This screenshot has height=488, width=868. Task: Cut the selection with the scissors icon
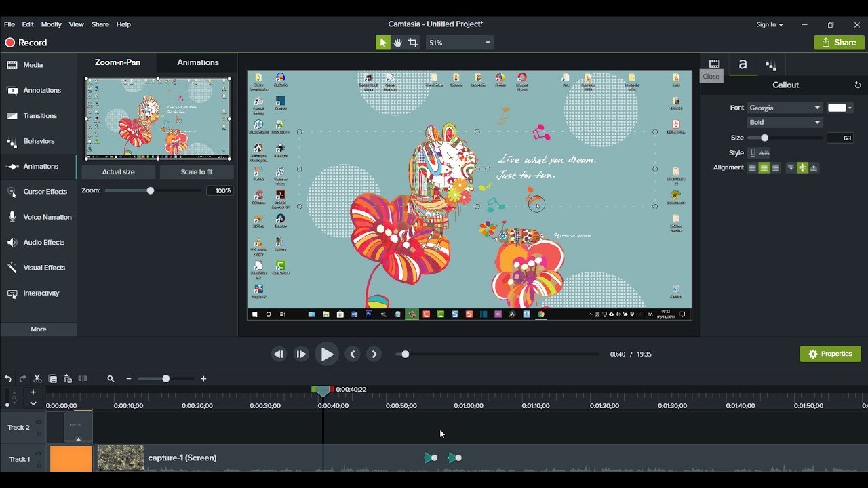point(37,379)
